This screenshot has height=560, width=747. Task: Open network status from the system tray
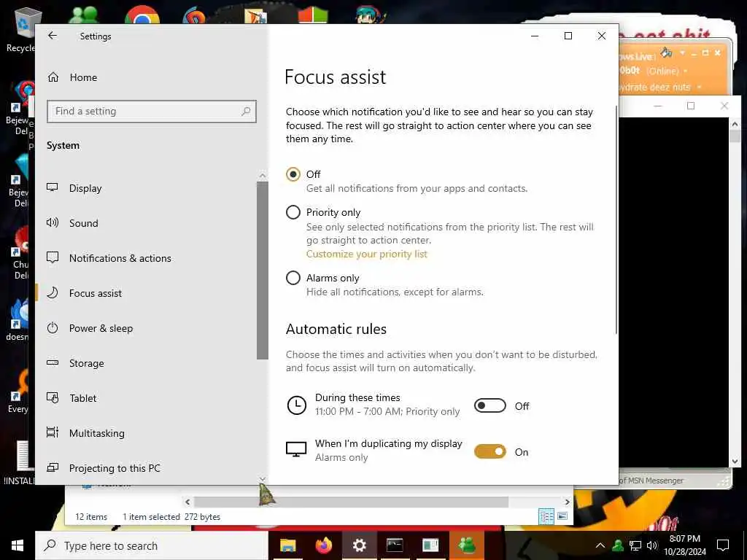(x=635, y=545)
